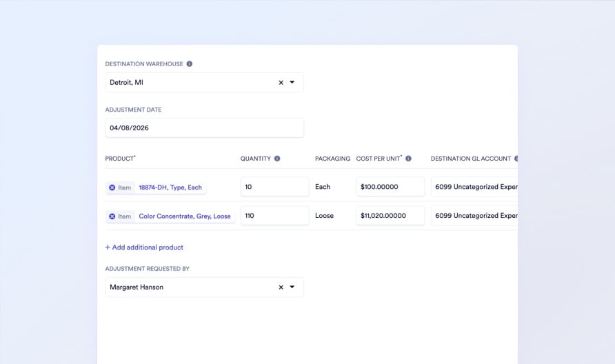
Task: Click cost field showing $100.00000
Action: [390, 187]
